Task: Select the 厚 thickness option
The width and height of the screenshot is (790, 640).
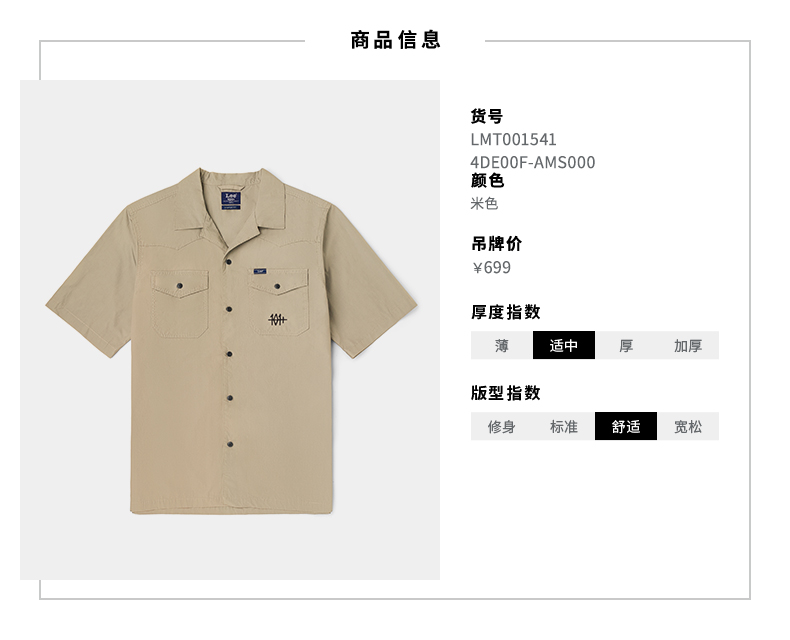Action: coord(626,345)
